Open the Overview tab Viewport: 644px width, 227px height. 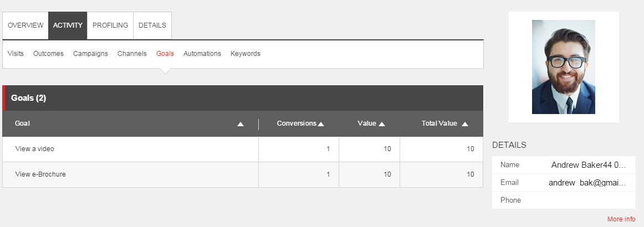pyautogui.click(x=25, y=25)
